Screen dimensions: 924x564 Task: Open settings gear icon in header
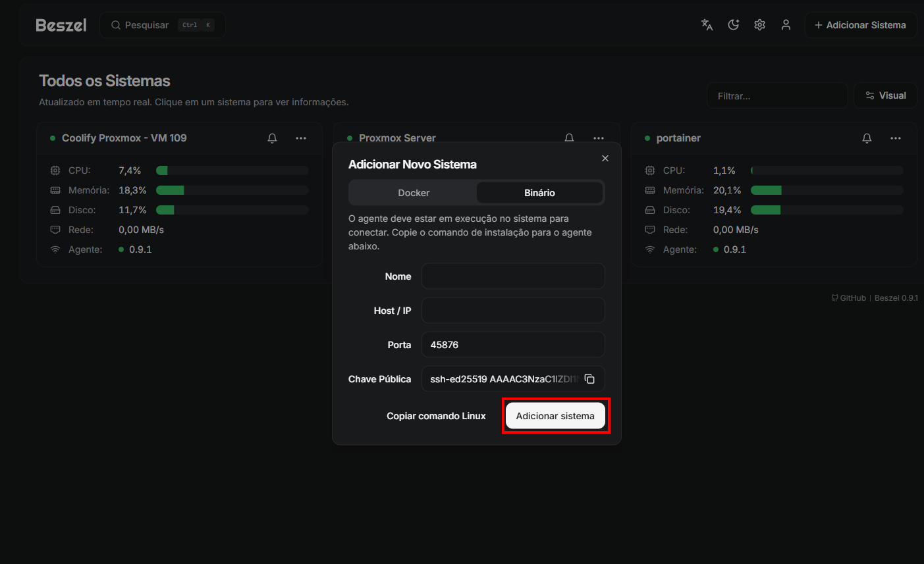[x=759, y=25]
